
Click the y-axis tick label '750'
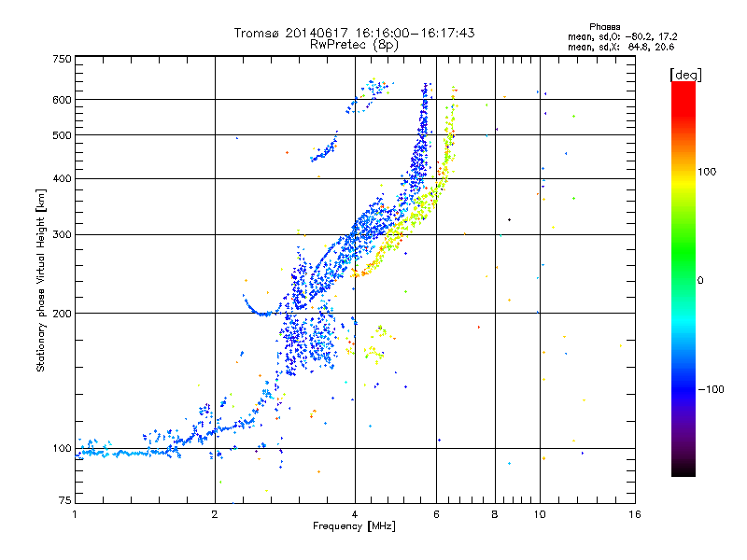(62, 59)
